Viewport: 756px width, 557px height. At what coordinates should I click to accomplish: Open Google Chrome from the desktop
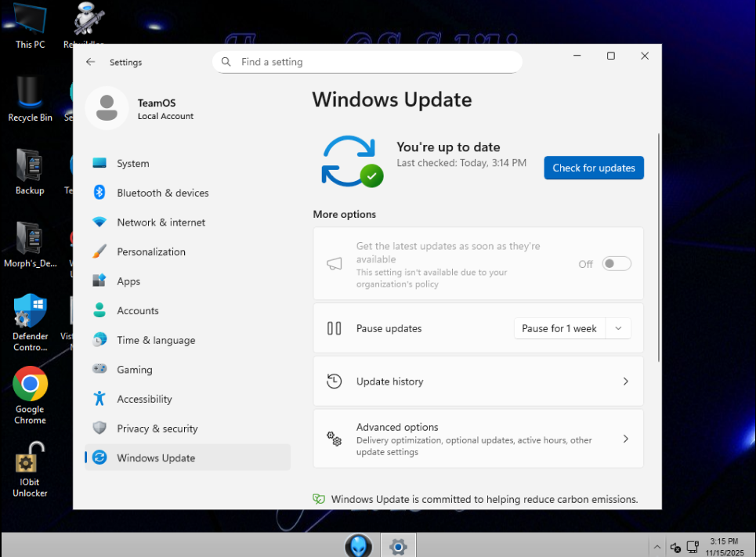pos(30,385)
